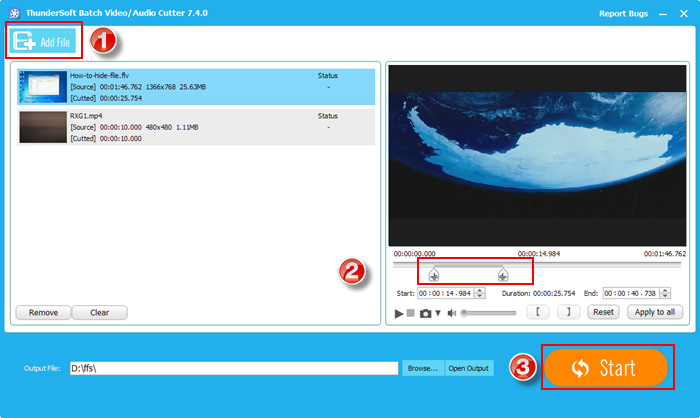Click the orange Start button
This screenshot has width=700, height=418.
click(605, 368)
